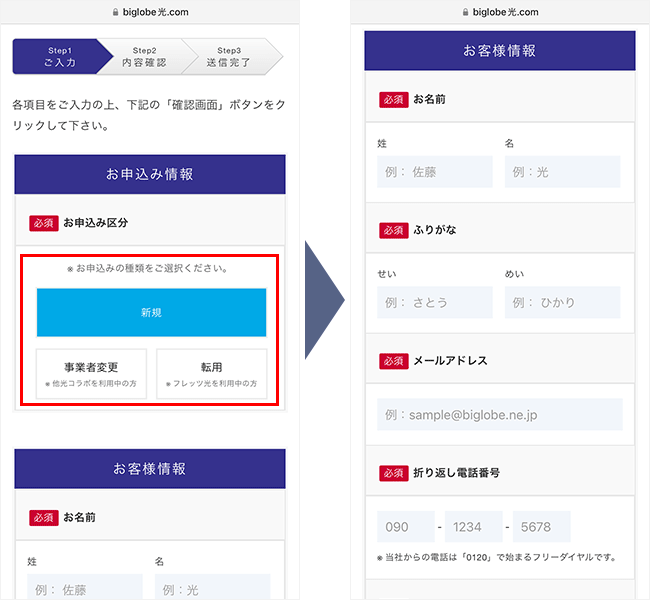650x600 pixels.
Task: Click the biglobe光.com address in right screen
Action: (505, 12)
